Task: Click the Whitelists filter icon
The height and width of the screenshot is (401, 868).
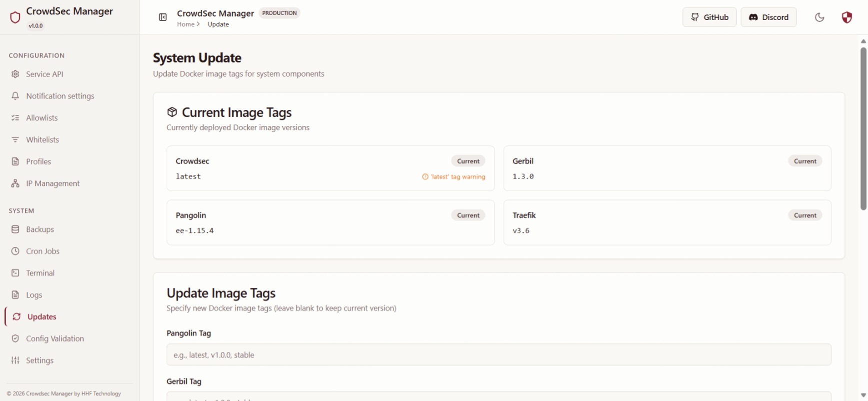Action: (16, 139)
